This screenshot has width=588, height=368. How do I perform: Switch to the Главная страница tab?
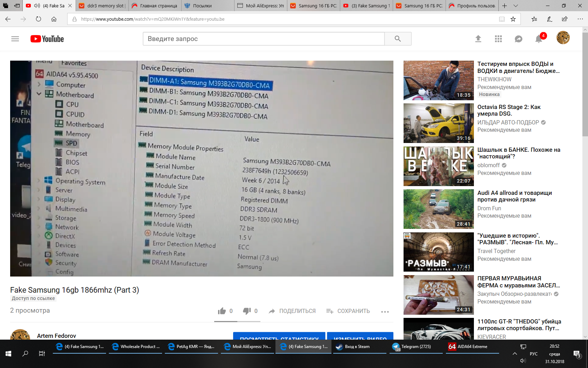155,6
